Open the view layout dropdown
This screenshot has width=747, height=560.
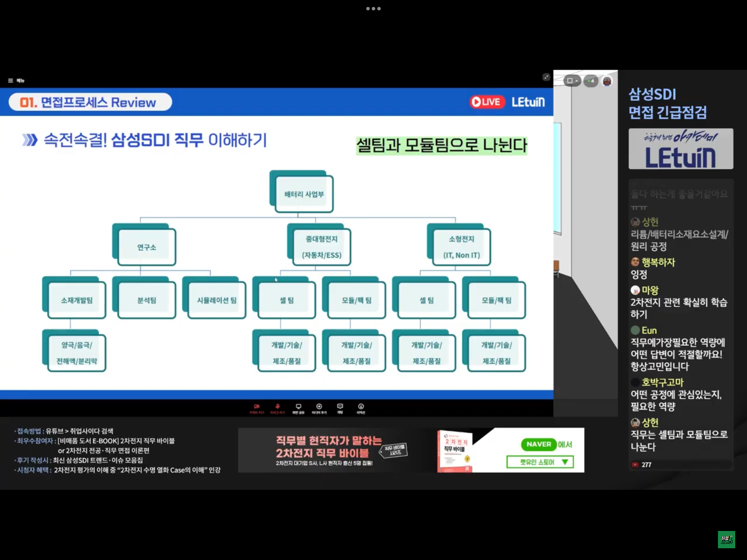point(572,81)
